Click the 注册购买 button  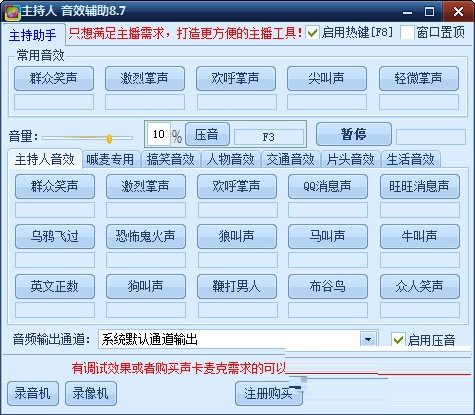point(269,393)
